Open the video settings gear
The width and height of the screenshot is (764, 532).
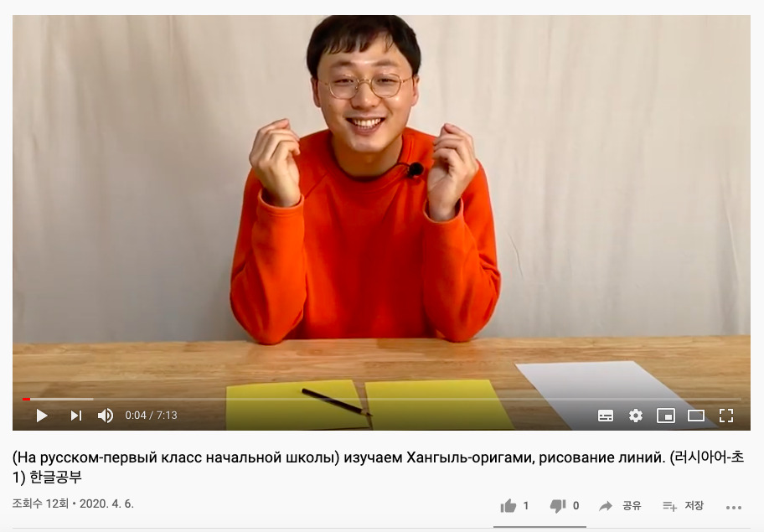pyautogui.click(x=635, y=416)
